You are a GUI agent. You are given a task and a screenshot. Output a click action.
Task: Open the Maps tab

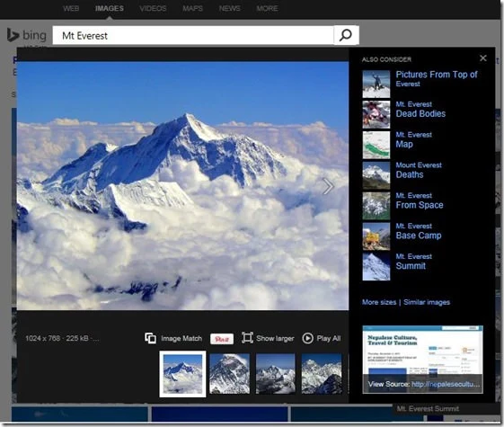tap(192, 8)
